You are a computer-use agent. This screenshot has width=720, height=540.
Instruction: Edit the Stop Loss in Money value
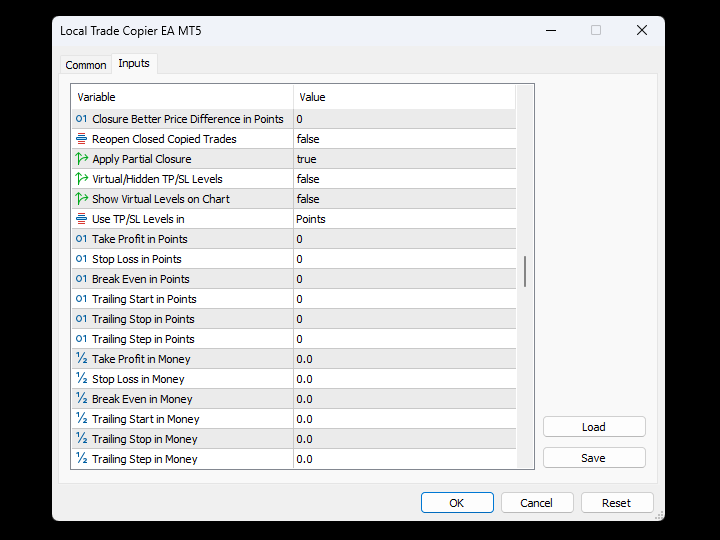coord(405,378)
